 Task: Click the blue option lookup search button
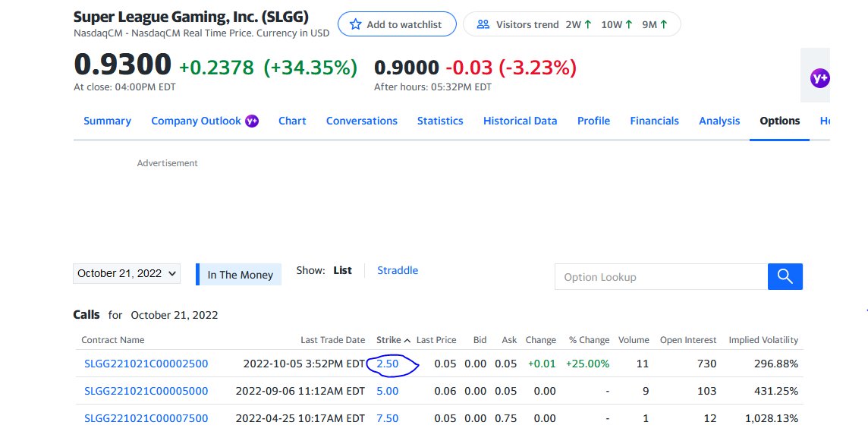(785, 276)
